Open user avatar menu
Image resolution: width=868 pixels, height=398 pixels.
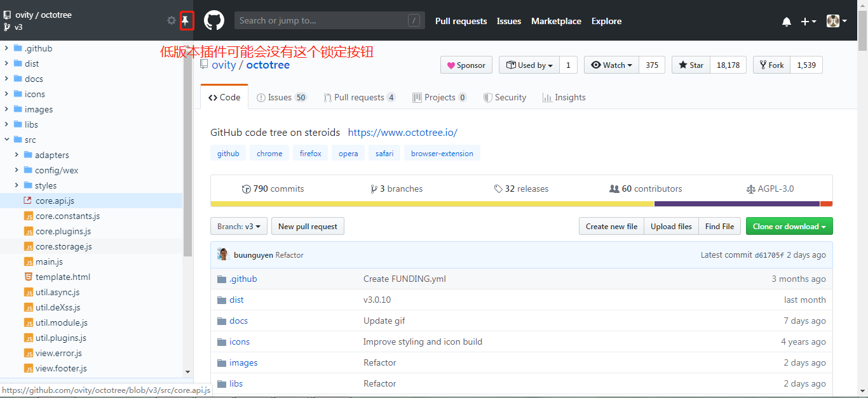[837, 21]
